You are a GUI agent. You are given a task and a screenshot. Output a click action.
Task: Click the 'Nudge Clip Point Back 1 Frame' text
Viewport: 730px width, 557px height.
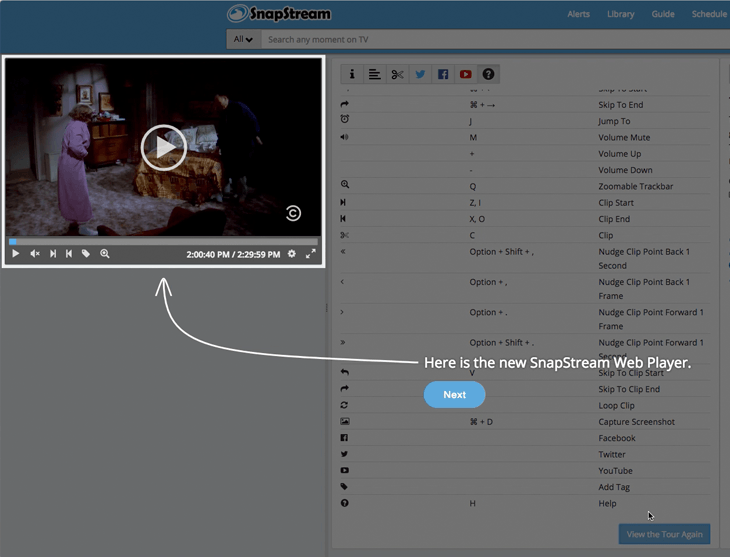(643, 289)
